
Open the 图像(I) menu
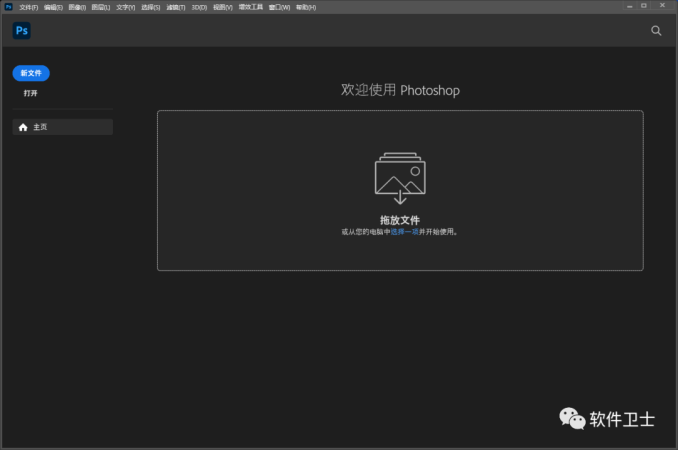click(77, 7)
